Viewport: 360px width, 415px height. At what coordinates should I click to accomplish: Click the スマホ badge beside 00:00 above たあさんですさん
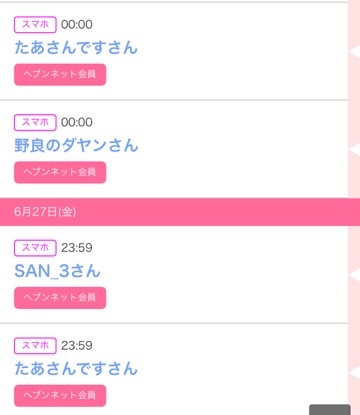click(x=35, y=25)
